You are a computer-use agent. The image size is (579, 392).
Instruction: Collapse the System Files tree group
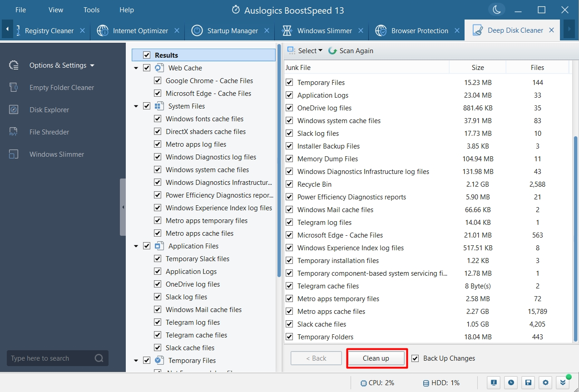[x=136, y=106]
